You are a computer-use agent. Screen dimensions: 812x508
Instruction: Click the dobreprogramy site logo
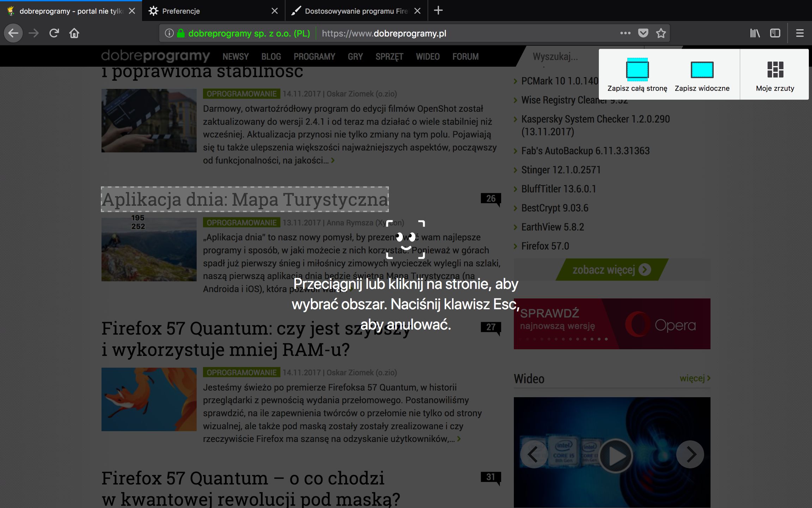point(156,56)
